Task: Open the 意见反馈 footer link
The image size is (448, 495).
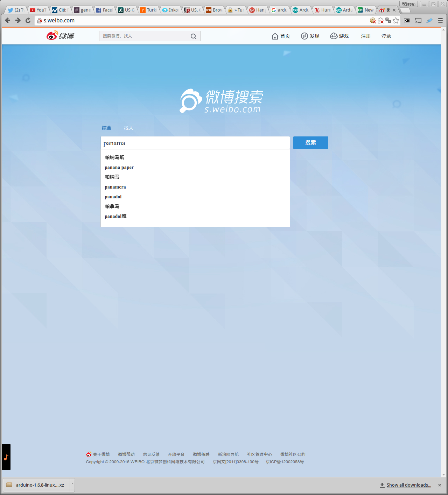Action: click(151, 454)
